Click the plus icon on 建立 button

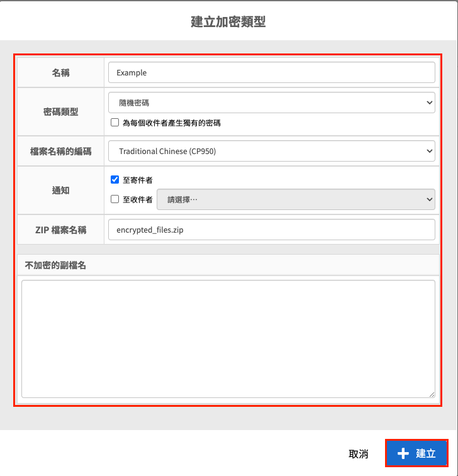[x=403, y=453]
